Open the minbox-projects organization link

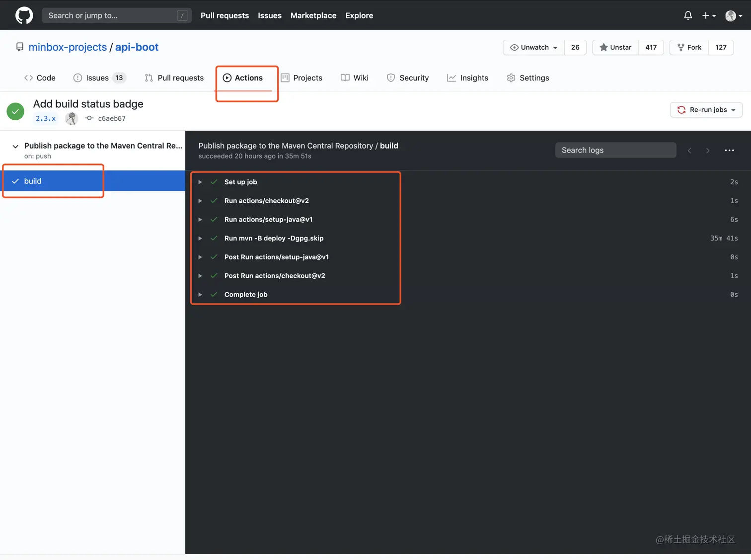pyautogui.click(x=68, y=47)
